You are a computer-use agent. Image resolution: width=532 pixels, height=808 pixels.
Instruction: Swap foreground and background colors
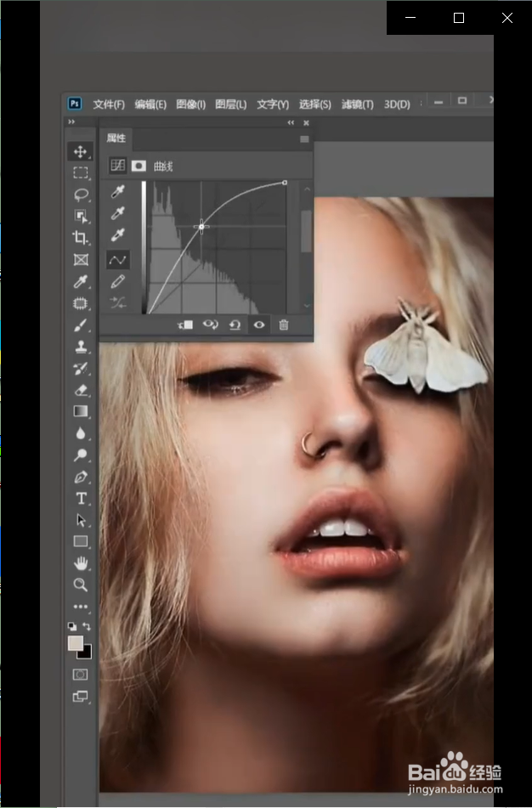pos(87,627)
